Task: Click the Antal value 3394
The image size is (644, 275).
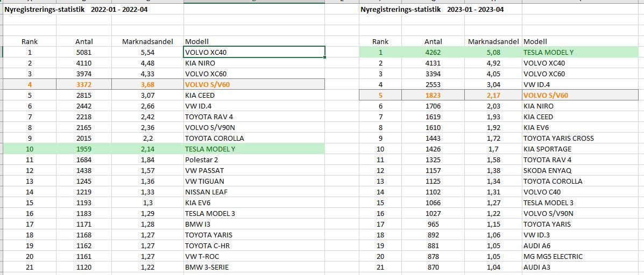Action: pyautogui.click(x=433, y=74)
